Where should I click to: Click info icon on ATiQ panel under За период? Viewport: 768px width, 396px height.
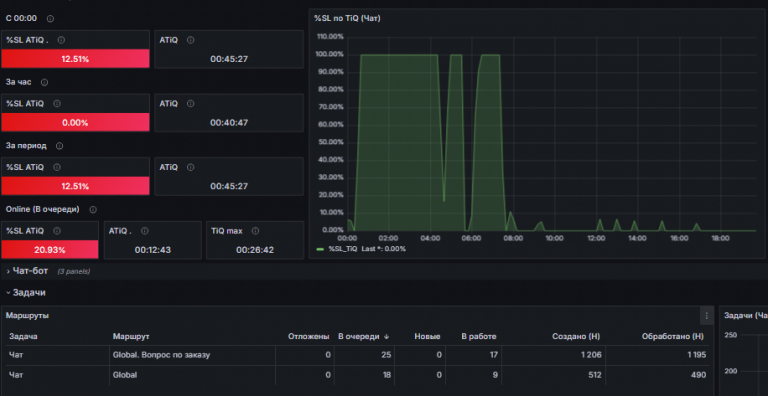(191, 168)
